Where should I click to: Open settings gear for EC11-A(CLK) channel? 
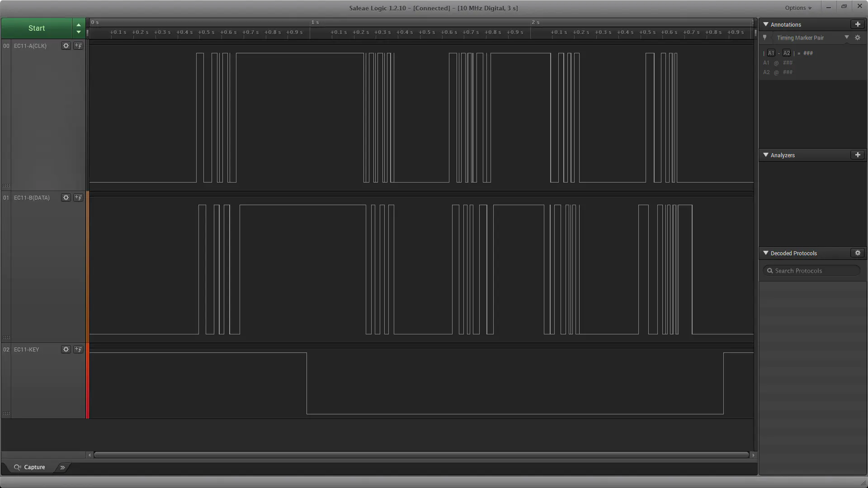66,46
